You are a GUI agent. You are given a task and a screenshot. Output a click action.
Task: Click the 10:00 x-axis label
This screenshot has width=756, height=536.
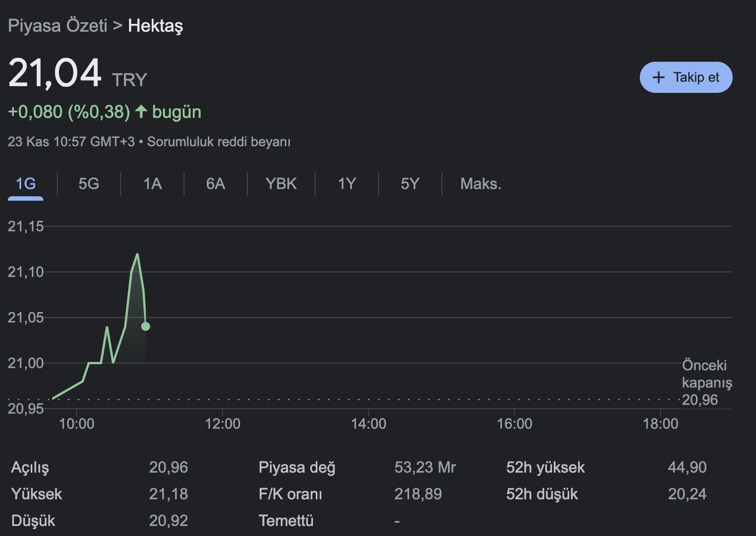77,424
